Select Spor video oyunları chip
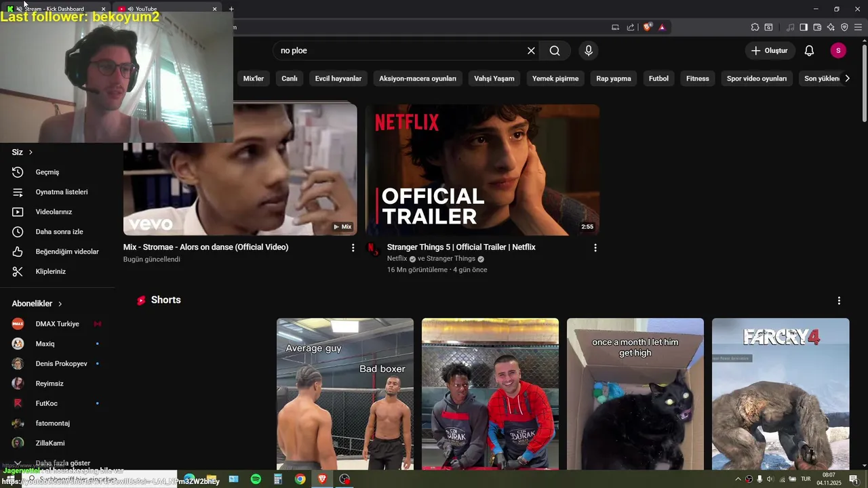868x488 pixels. [x=757, y=79]
